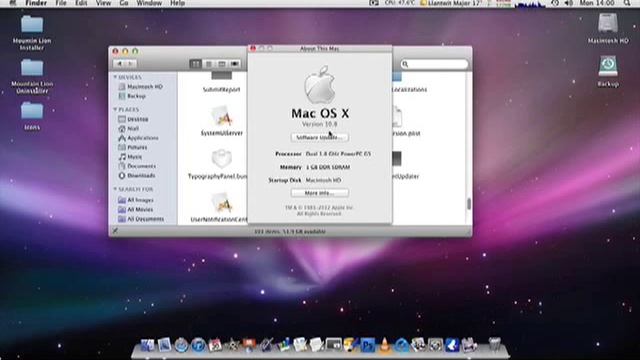Click the More Info button
This screenshot has width=640, height=360.
pyautogui.click(x=320, y=193)
